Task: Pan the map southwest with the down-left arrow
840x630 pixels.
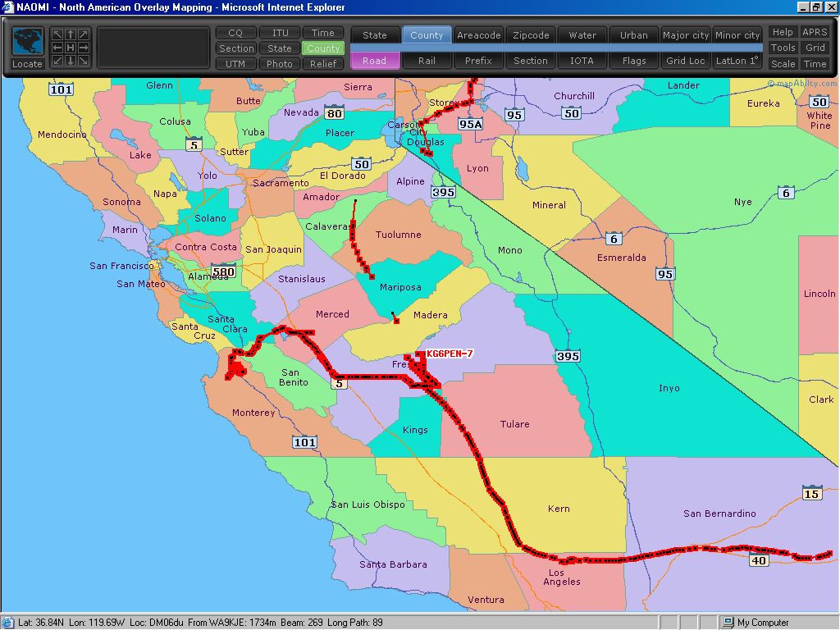Action: (x=57, y=61)
